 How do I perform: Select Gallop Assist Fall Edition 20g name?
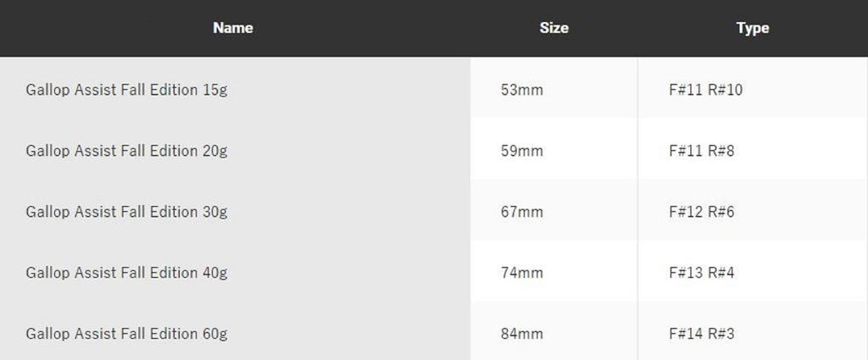click(126, 151)
